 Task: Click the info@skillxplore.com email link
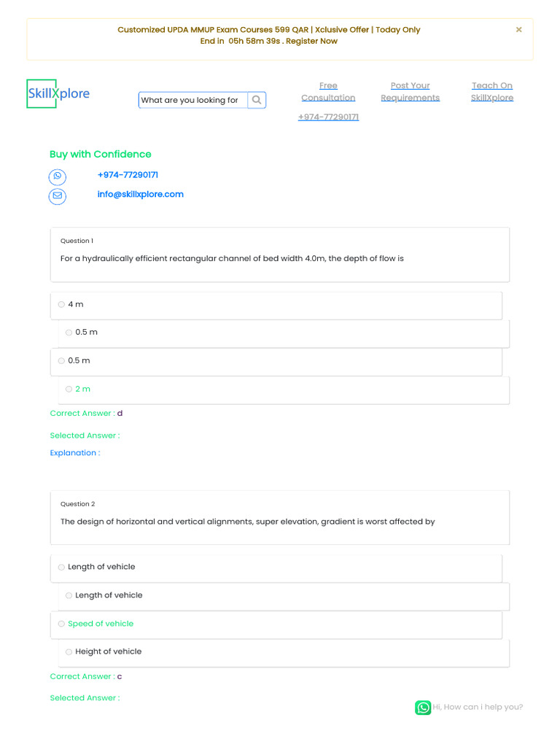[x=140, y=195]
